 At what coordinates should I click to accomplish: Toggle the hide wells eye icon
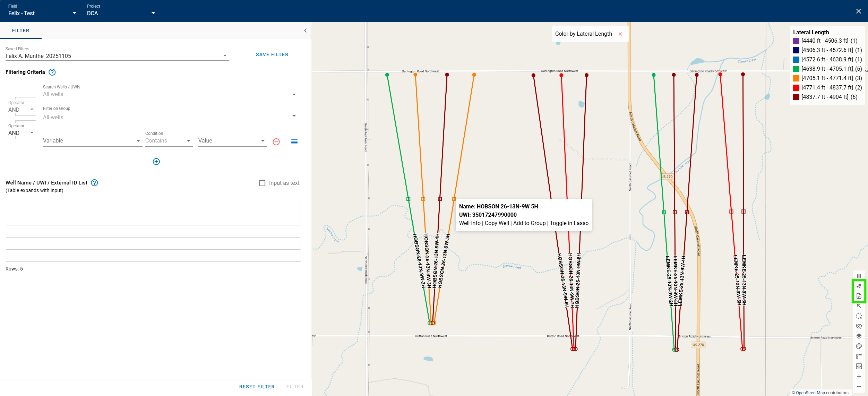pos(859,325)
